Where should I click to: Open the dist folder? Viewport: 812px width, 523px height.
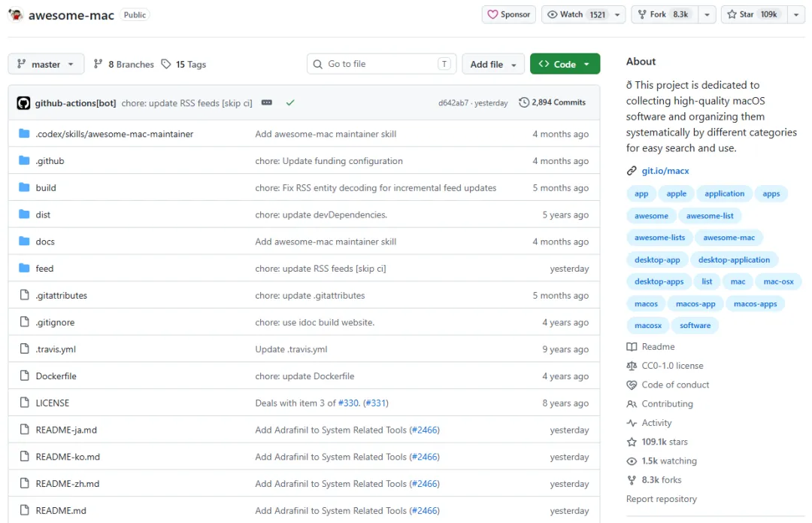43,214
